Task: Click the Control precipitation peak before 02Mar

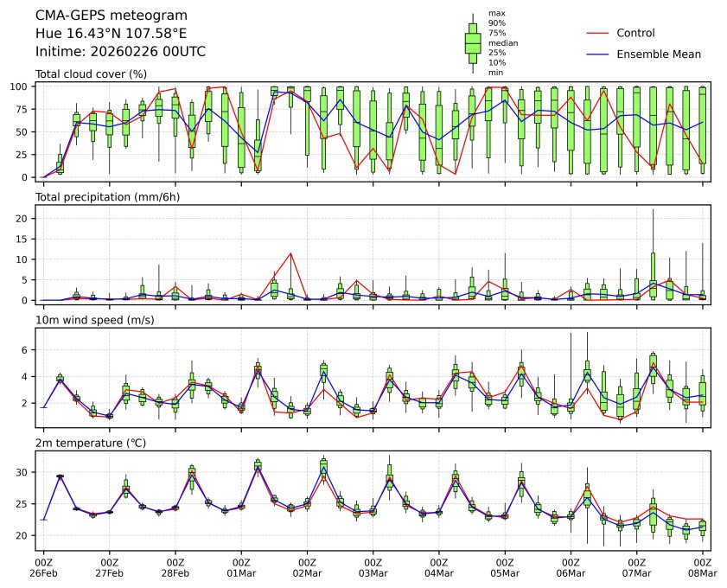Action: 291,253
